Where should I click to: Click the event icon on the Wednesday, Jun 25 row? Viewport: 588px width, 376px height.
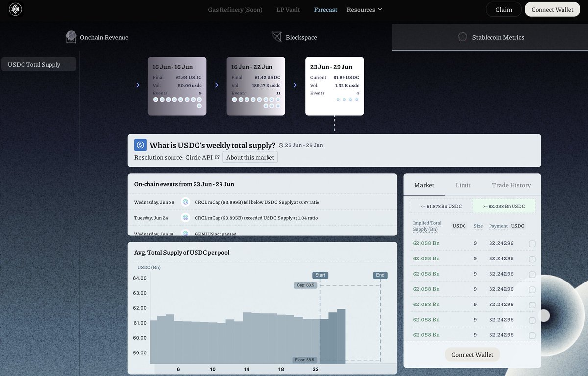click(185, 202)
